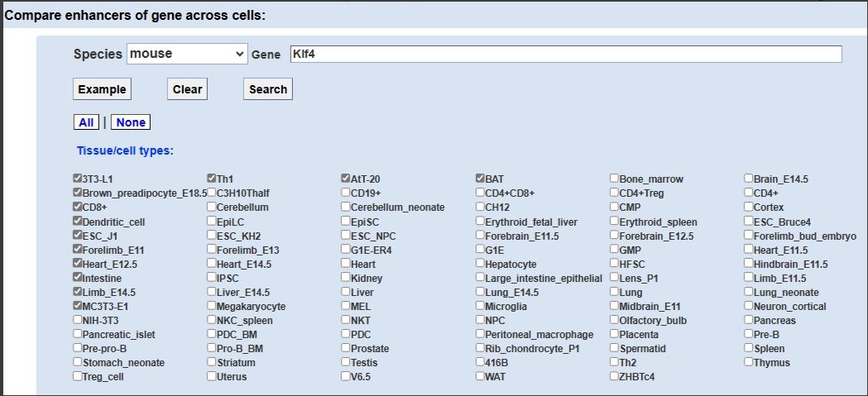Click None to deselect all tissues

click(x=131, y=122)
